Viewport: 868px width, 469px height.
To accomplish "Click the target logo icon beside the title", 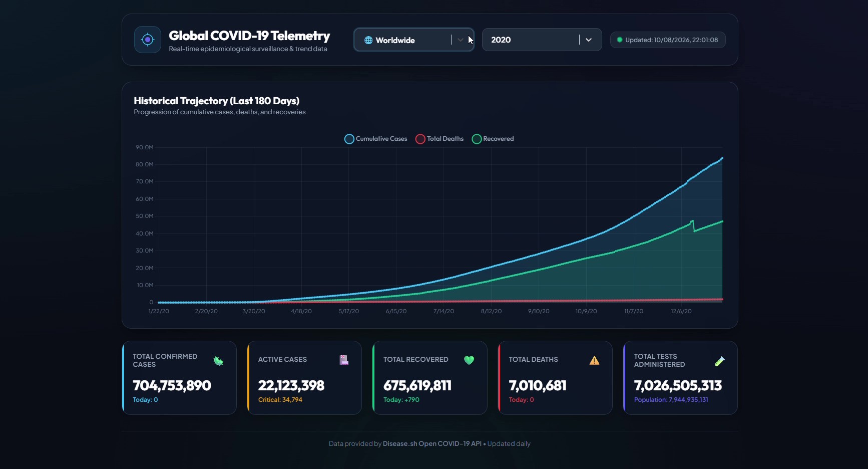I will click(x=148, y=40).
